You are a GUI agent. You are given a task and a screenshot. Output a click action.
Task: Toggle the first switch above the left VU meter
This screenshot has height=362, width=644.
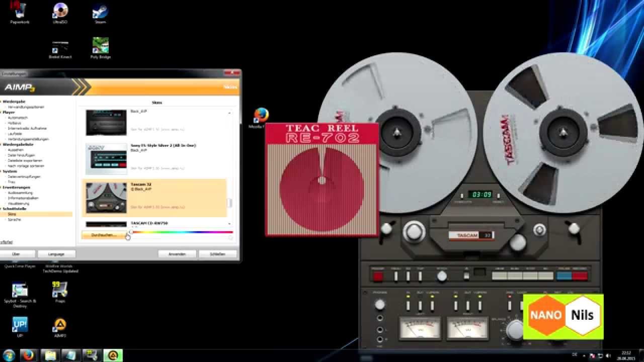pyautogui.click(x=408, y=305)
